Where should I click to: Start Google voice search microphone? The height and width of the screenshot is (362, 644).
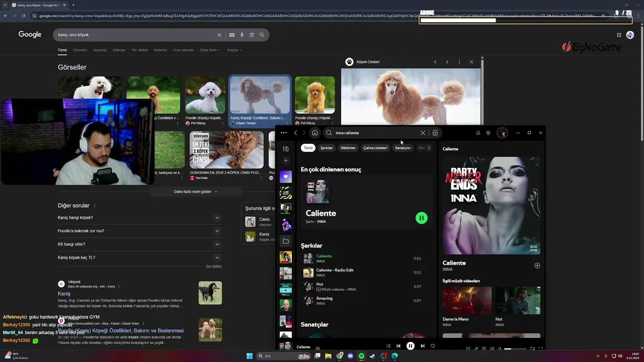tap(242, 35)
